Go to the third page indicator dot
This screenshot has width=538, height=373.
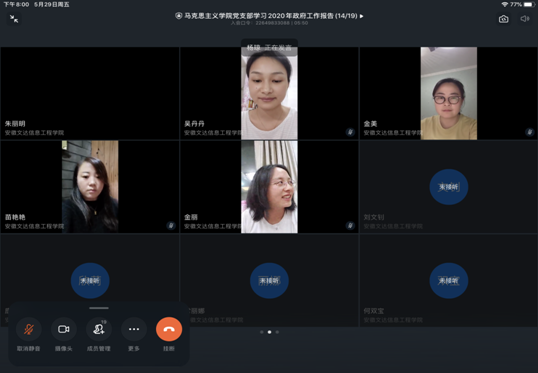click(x=277, y=332)
